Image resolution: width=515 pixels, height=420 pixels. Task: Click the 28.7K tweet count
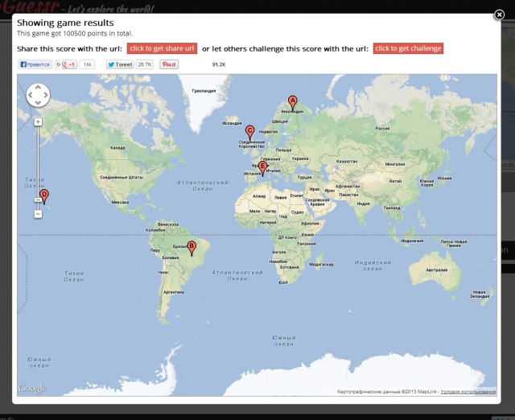pyautogui.click(x=145, y=64)
